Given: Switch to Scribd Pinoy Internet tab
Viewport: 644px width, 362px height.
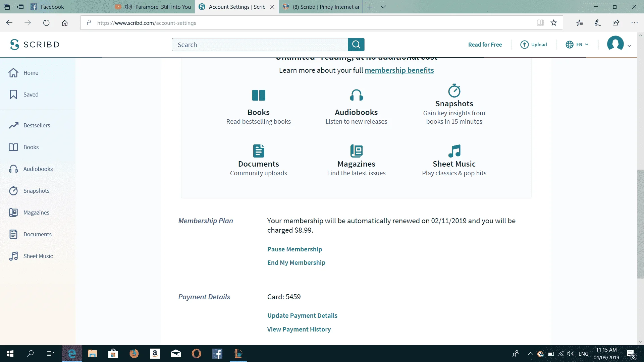Looking at the screenshot, I should (x=321, y=7).
